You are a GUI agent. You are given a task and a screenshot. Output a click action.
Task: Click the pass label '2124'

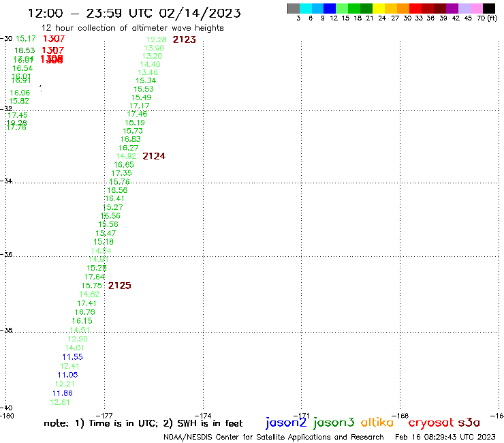[154, 156]
